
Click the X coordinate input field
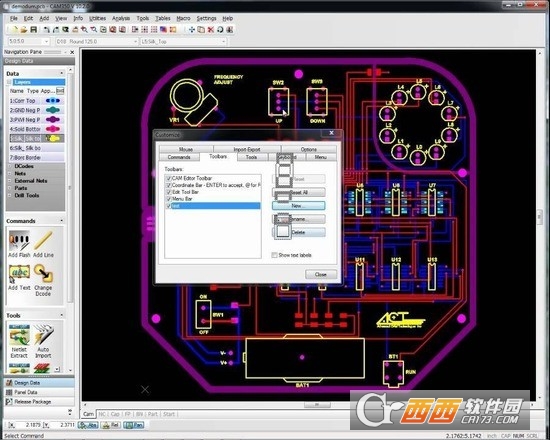(x=29, y=425)
